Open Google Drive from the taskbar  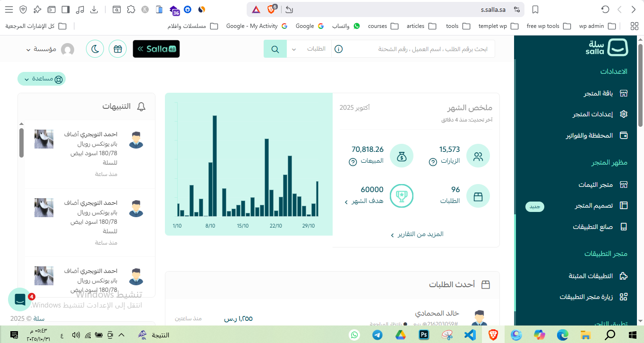click(401, 335)
